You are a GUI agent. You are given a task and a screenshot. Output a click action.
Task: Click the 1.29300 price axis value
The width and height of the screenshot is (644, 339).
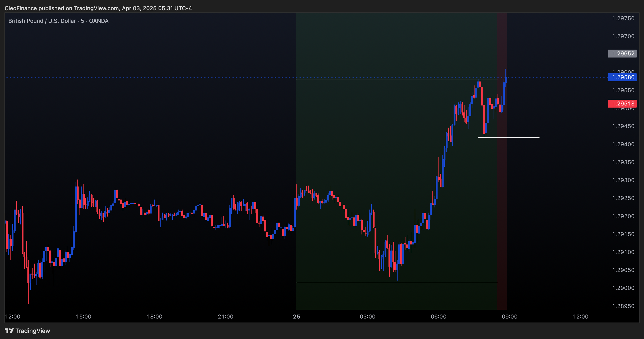[x=623, y=180]
